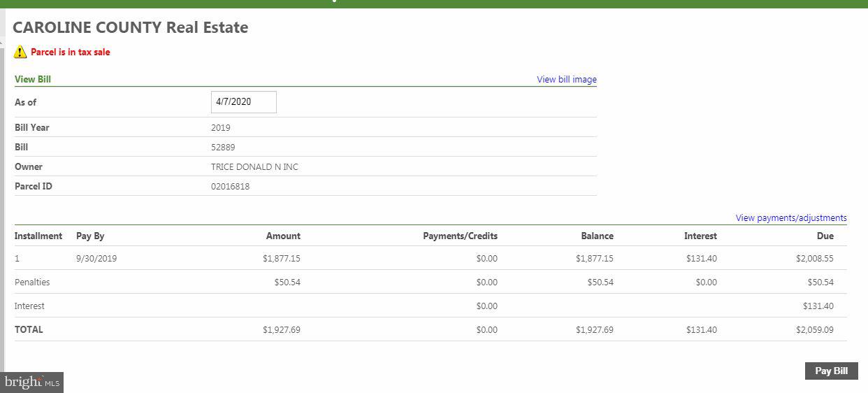Click the Payments/Credits column header

pos(461,236)
